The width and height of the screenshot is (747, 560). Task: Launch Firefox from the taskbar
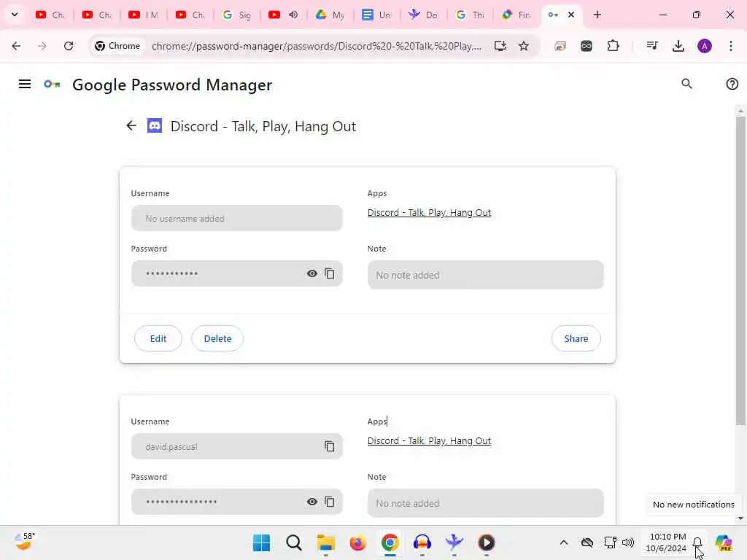point(357,542)
